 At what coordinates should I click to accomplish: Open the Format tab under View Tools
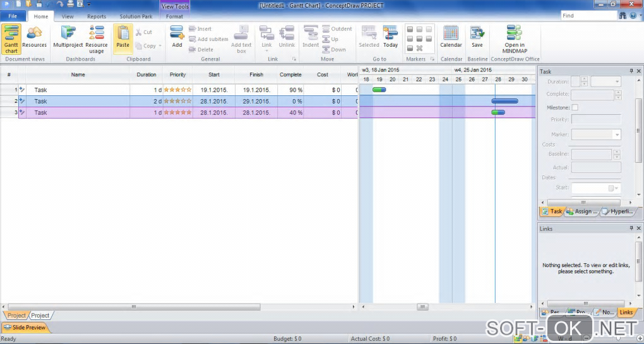pos(174,16)
